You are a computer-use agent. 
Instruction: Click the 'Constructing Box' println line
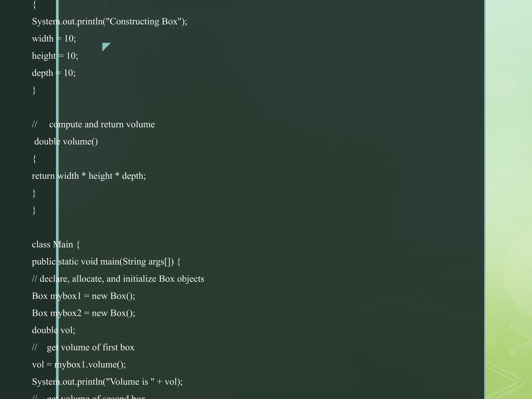pyautogui.click(x=109, y=21)
